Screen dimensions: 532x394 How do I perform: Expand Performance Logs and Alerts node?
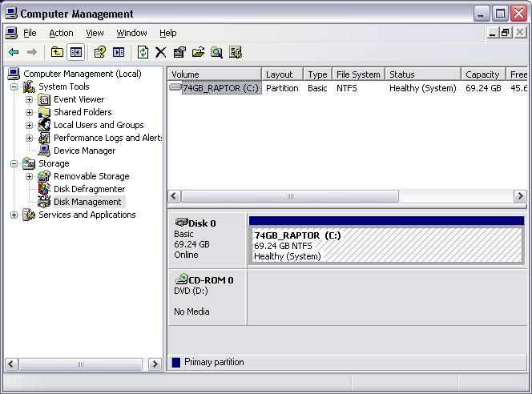coord(29,138)
